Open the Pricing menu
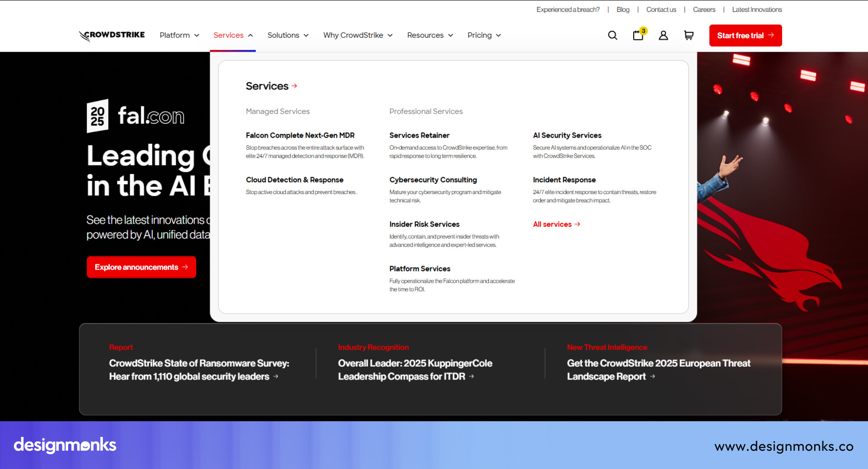The height and width of the screenshot is (469, 868). point(484,35)
